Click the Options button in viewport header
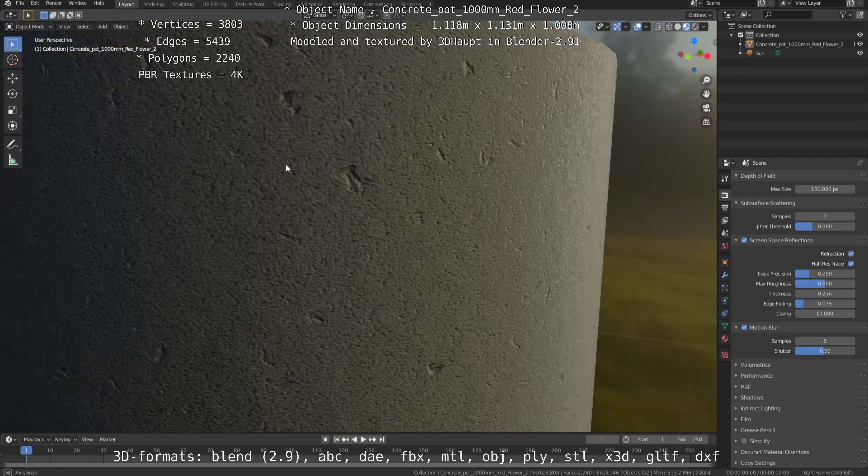868x476 pixels. tap(700, 15)
